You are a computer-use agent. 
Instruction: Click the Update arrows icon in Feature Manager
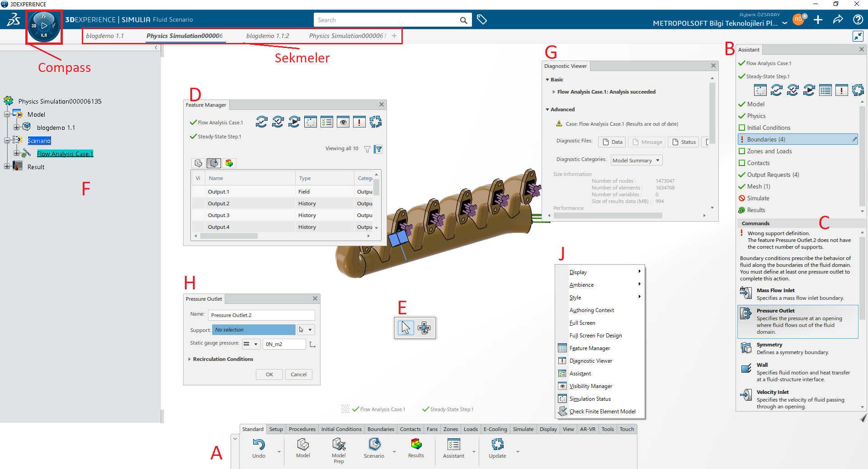coord(376,122)
